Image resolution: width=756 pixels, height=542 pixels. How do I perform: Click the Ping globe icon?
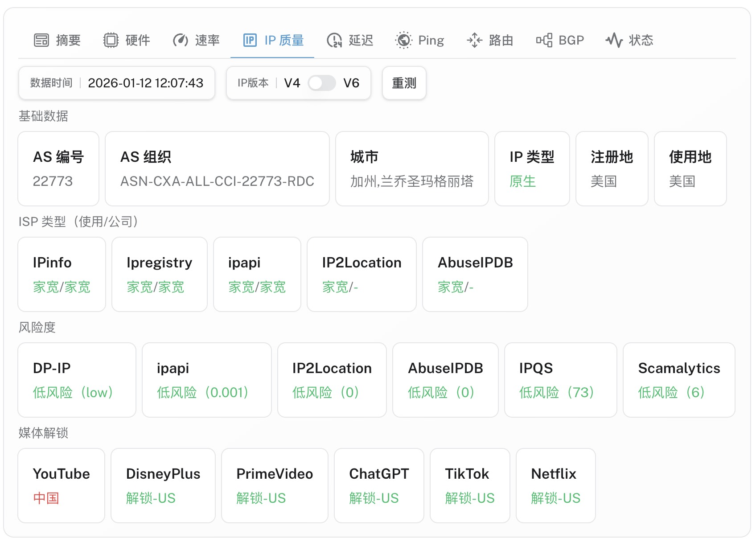pyautogui.click(x=404, y=40)
